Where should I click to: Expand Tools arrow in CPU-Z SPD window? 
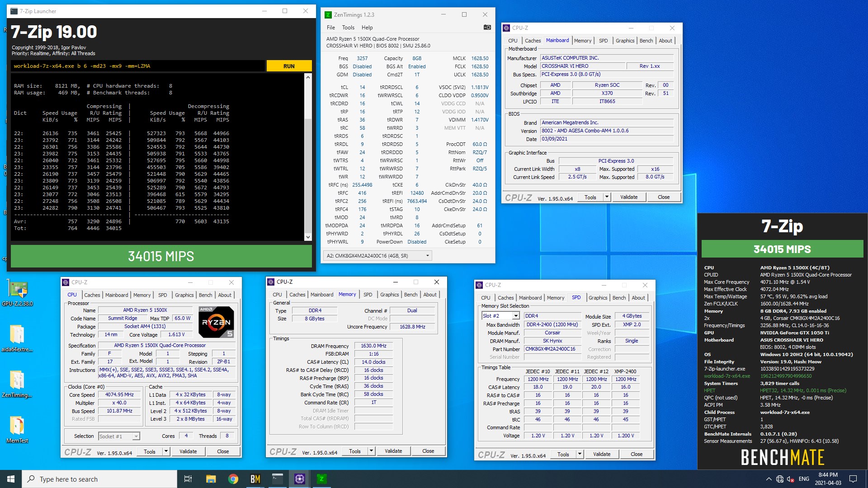pos(580,454)
